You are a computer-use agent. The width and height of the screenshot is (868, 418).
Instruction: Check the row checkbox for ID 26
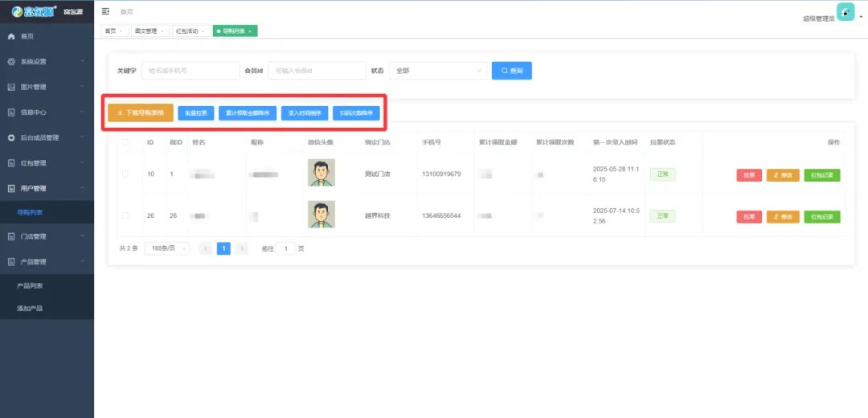pyautogui.click(x=125, y=215)
